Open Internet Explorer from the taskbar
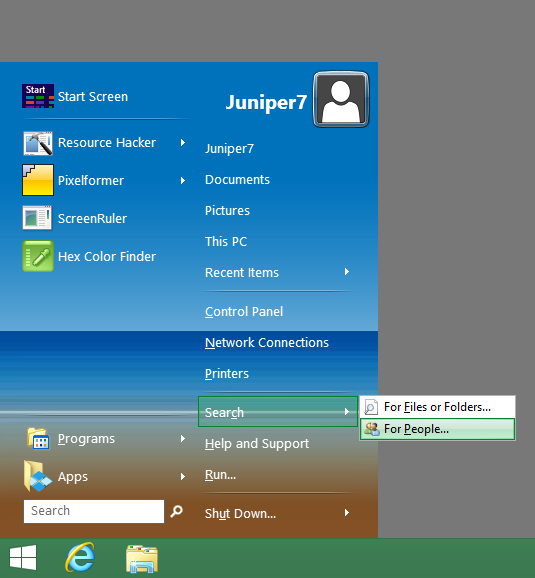 (80, 557)
